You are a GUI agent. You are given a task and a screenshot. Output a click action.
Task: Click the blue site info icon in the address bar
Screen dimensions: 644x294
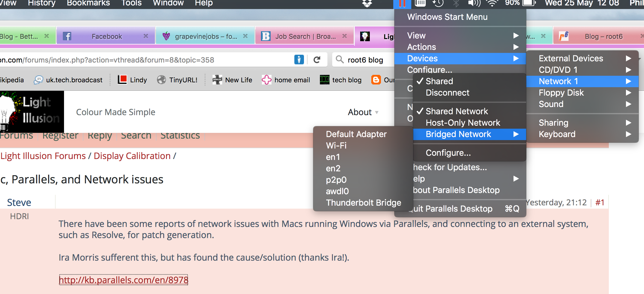click(299, 60)
